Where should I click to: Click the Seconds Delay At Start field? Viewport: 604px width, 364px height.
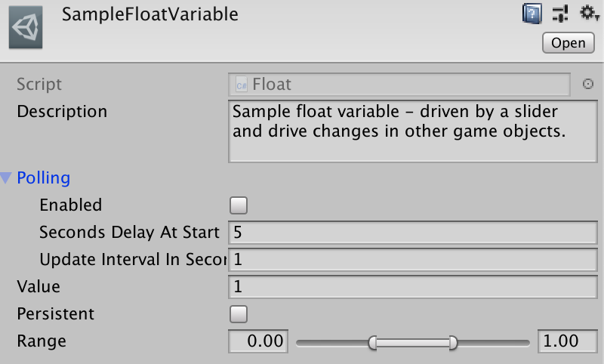[x=412, y=233]
